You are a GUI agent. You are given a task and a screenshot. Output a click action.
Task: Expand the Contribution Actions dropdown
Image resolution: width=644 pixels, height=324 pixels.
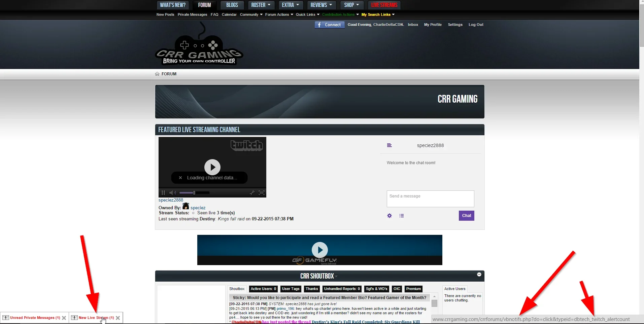click(340, 14)
